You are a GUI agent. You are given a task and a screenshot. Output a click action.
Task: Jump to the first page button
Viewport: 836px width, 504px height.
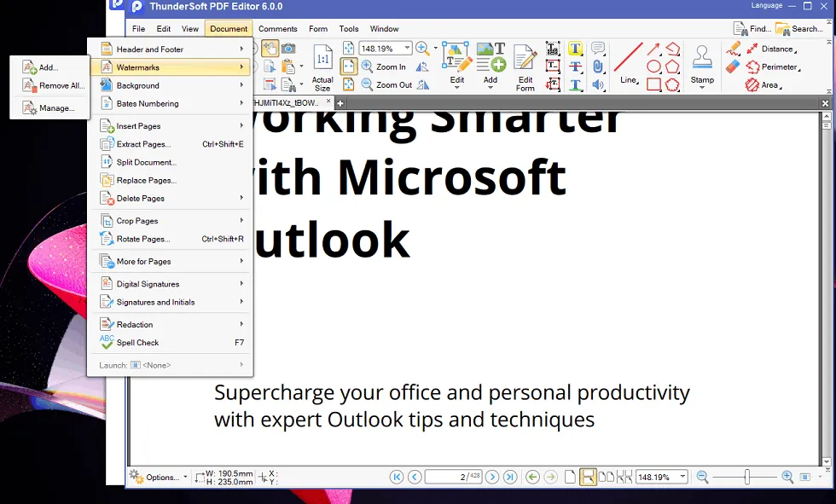(x=397, y=478)
